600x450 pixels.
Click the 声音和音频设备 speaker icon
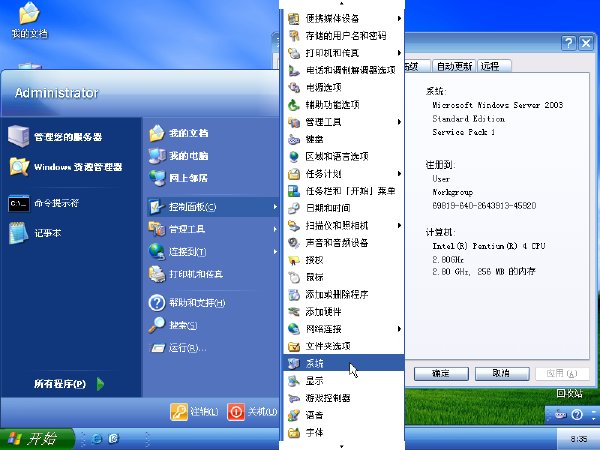click(x=293, y=243)
